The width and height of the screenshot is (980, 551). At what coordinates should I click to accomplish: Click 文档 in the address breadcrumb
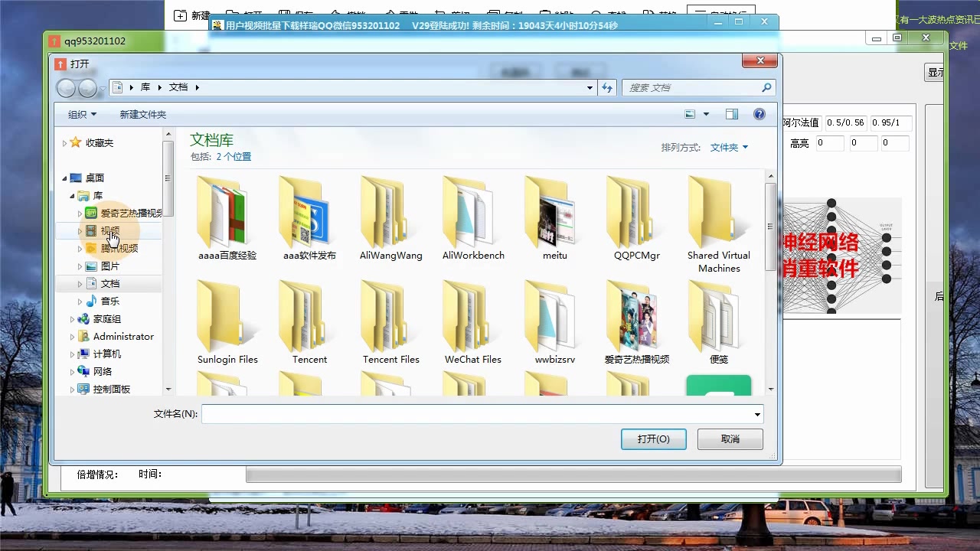point(178,87)
